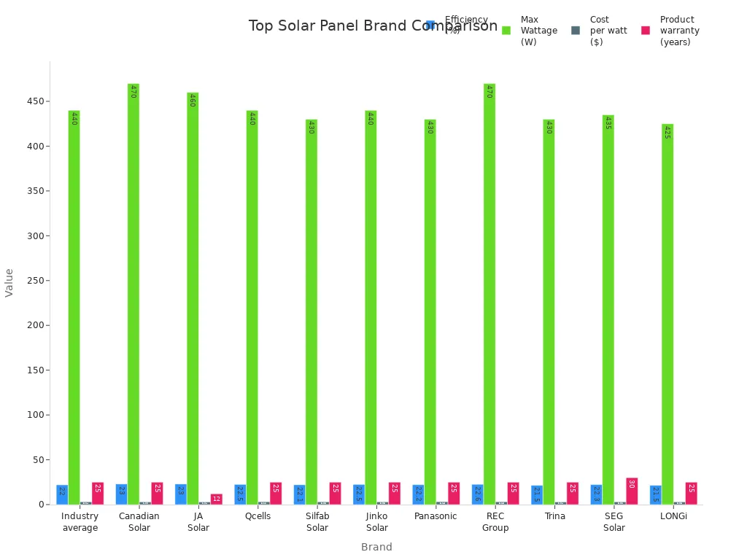Click the gray Cost per watt legend swatch

pyautogui.click(x=576, y=31)
